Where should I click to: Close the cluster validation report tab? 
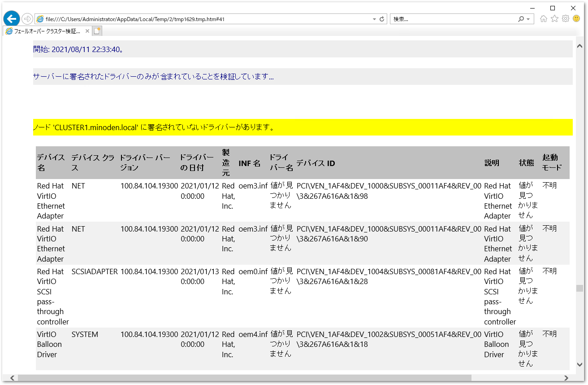tap(87, 31)
